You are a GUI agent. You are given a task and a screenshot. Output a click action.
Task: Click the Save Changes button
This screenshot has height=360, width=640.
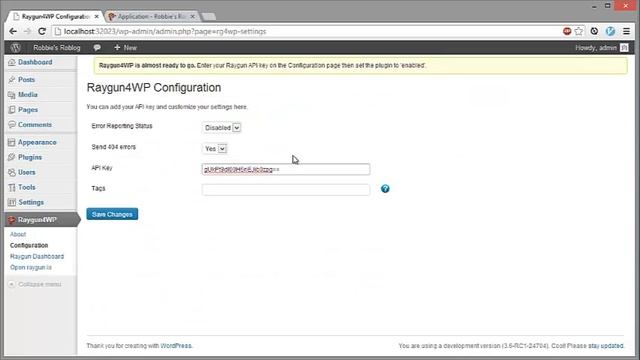pyautogui.click(x=112, y=214)
